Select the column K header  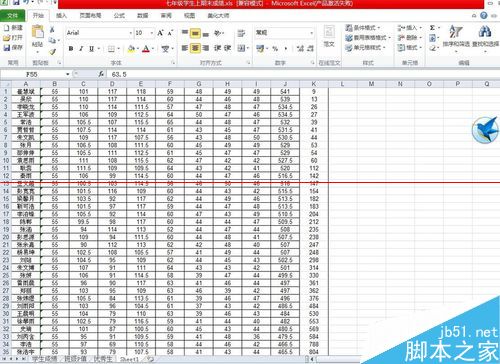[x=314, y=84]
